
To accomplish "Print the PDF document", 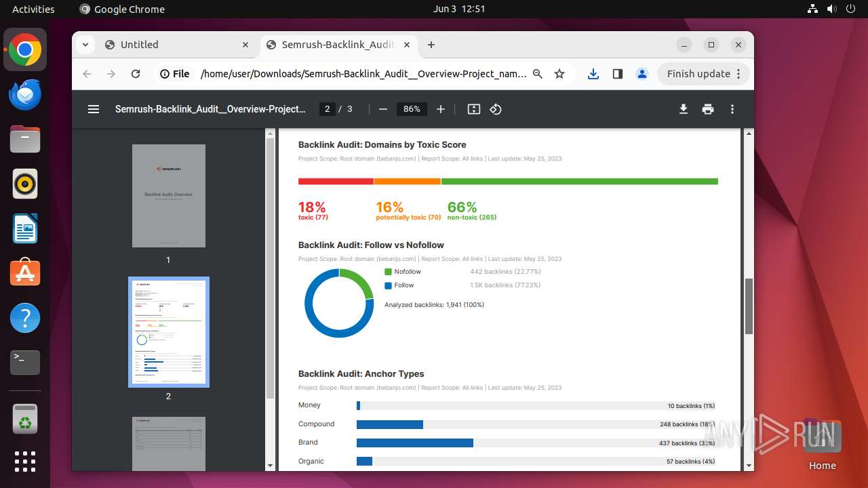I will click(708, 109).
